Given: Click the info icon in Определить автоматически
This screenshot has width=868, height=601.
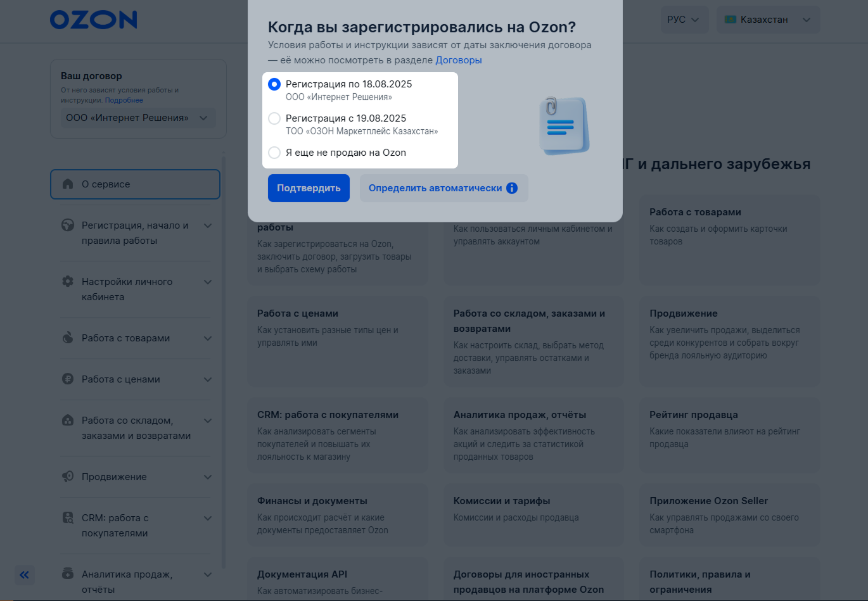Looking at the screenshot, I should coord(512,188).
